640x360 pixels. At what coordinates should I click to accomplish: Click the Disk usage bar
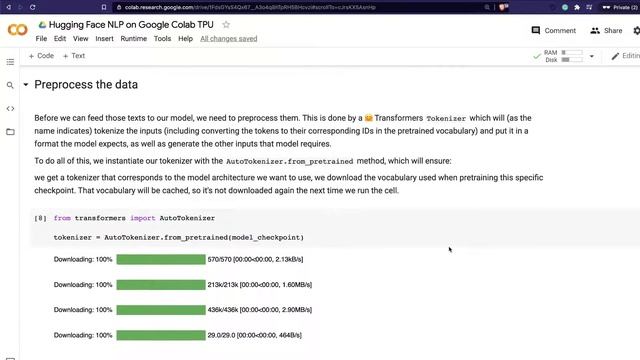point(572,60)
